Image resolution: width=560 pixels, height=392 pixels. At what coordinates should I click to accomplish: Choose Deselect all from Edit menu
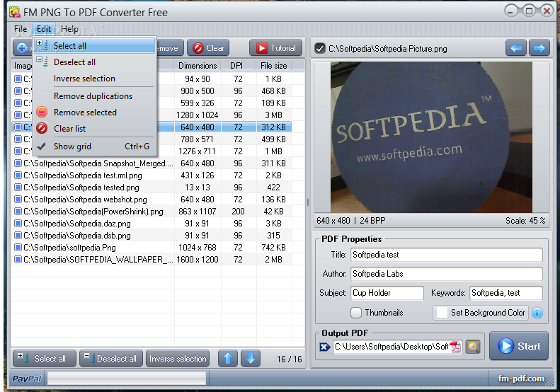95,62
